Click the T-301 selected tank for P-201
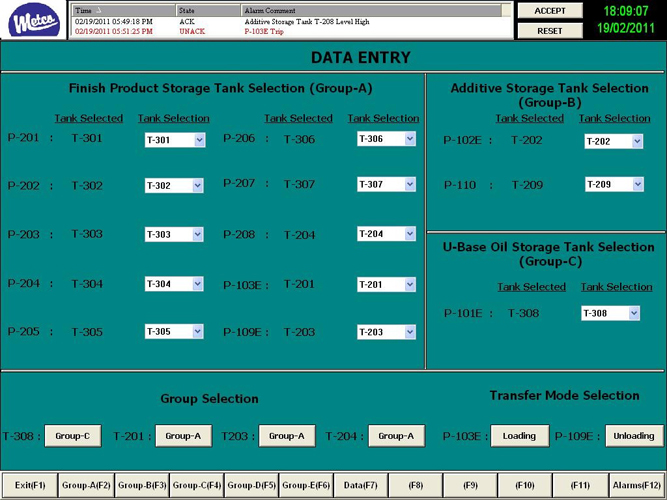 tap(87, 138)
